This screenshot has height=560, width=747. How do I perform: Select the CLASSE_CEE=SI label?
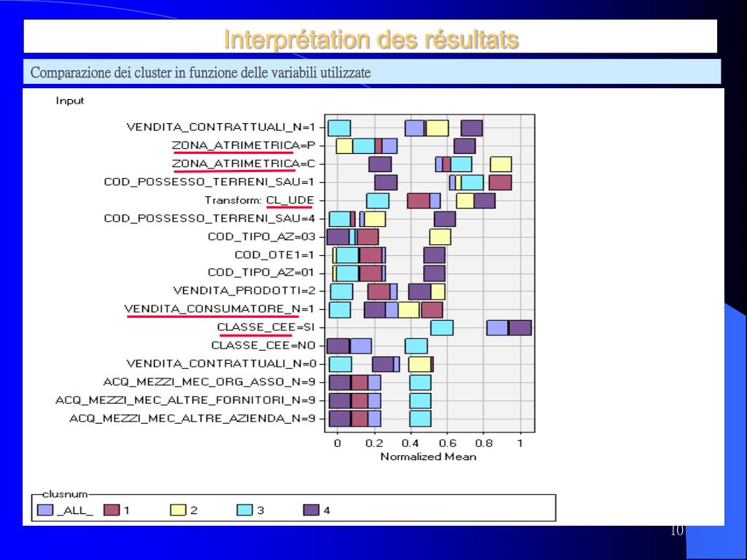click(x=266, y=327)
